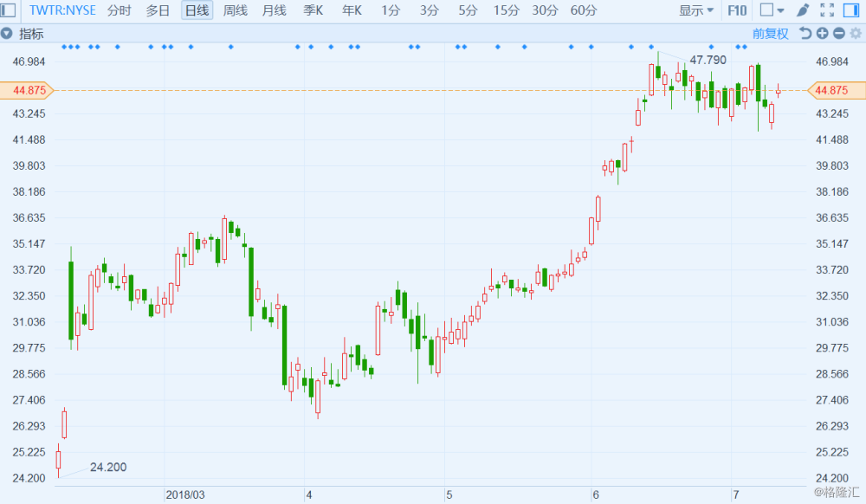Image resolution: width=866 pixels, height=504 pixels.
Task: Toggle the left sidebar panel icon
Action: 9,10
